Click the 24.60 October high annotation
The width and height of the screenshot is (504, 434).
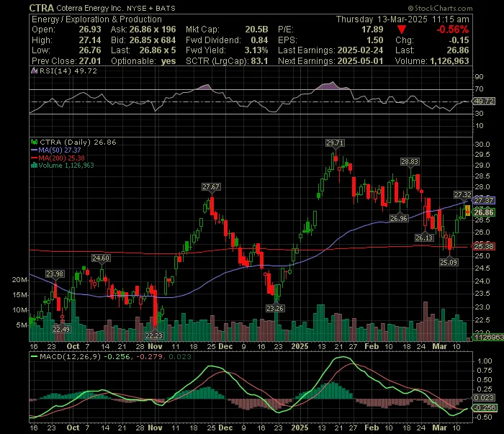click(101, 258)
